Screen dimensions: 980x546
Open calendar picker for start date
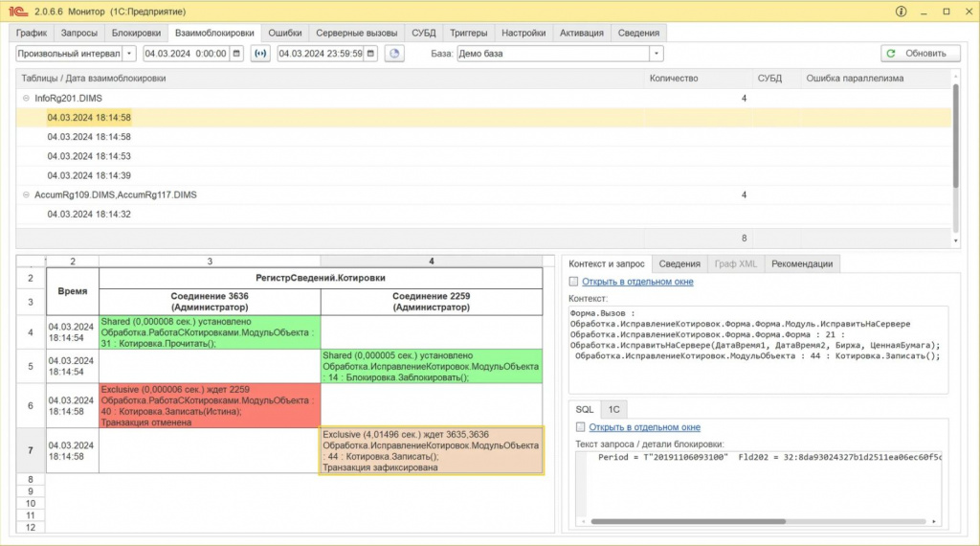click(x=236, y=54)
